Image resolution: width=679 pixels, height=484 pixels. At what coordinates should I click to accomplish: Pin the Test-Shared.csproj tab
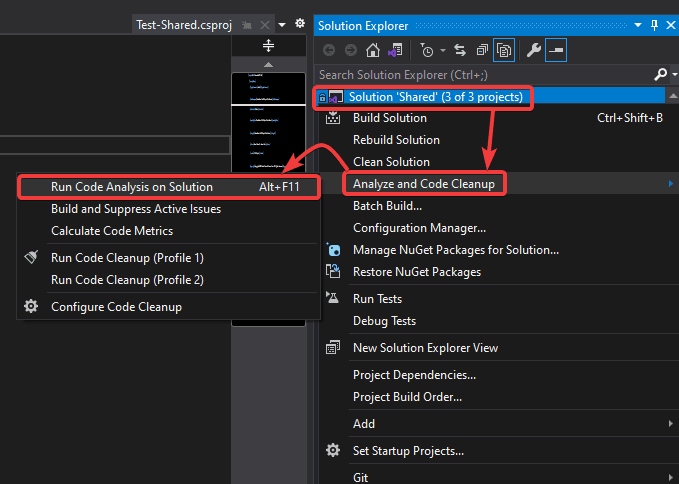point(247,25)
